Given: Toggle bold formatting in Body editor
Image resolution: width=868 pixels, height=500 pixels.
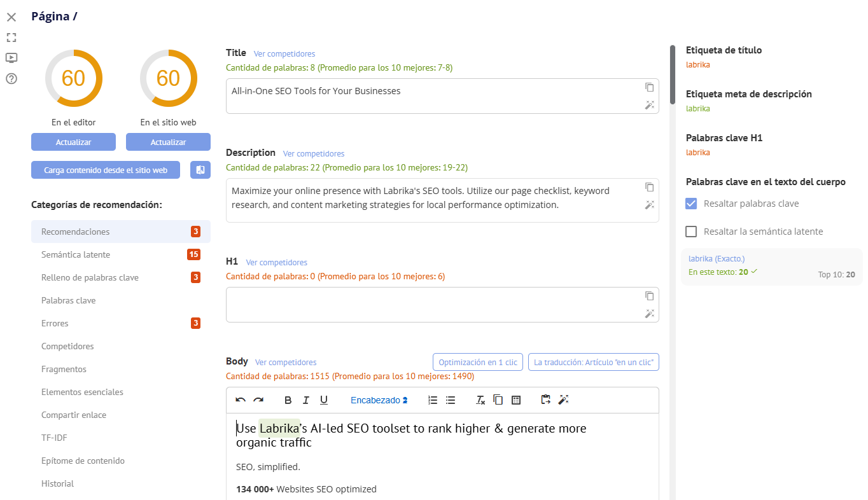Looking at the screenshot, I should pos(288,400).
